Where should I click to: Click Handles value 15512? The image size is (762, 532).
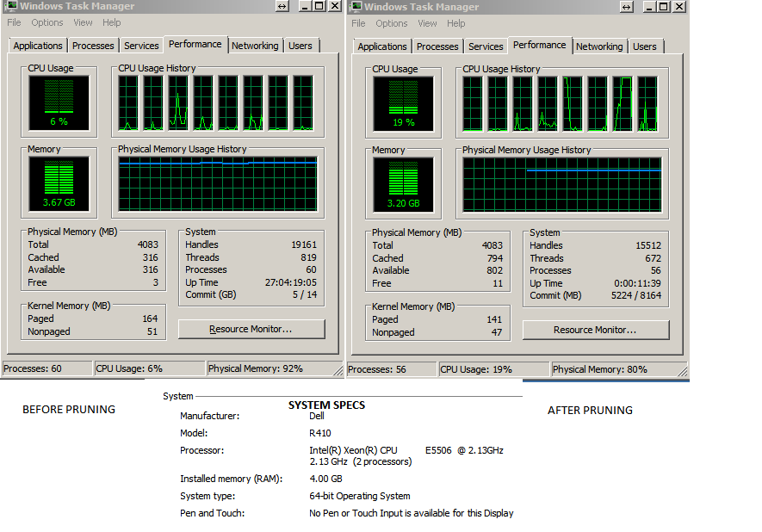[648, 245]
